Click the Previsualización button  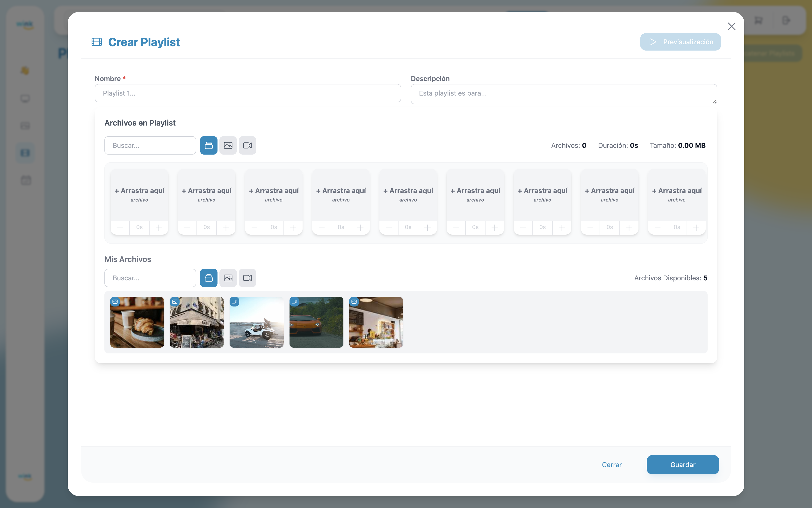(680, 42)
